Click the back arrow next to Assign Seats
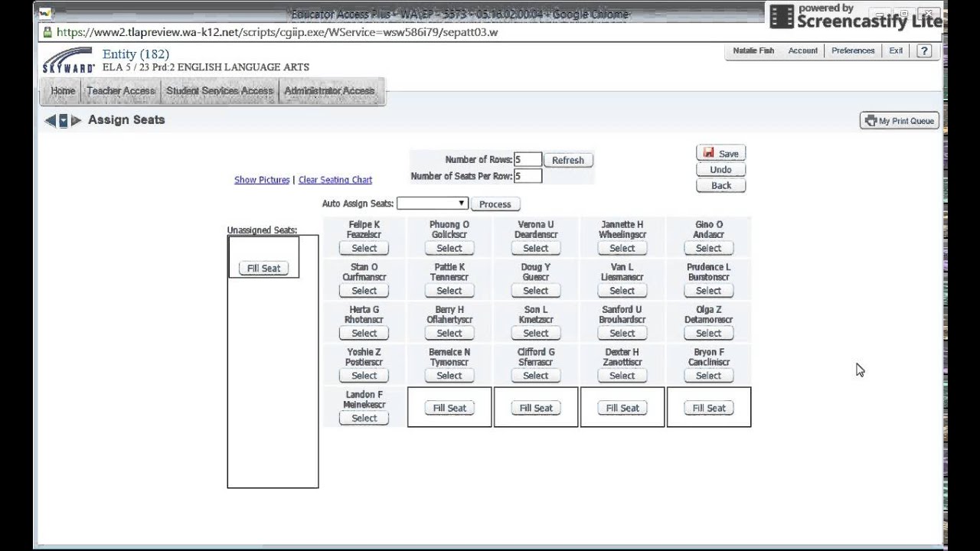This screenshot has height=551, width=980. pyautogui.click(x=50, y=120)
